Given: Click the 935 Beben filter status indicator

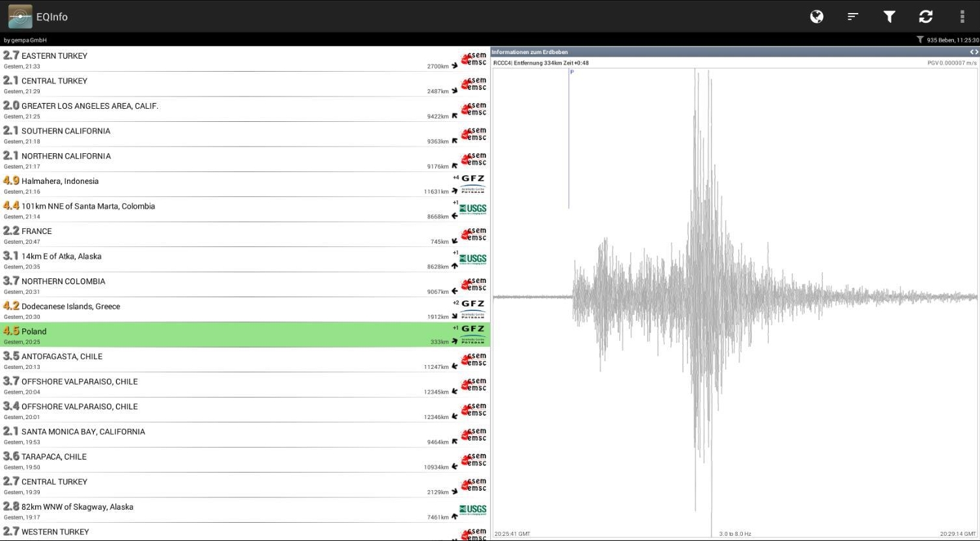Looking at the screenshot, I should click(947, 40).
